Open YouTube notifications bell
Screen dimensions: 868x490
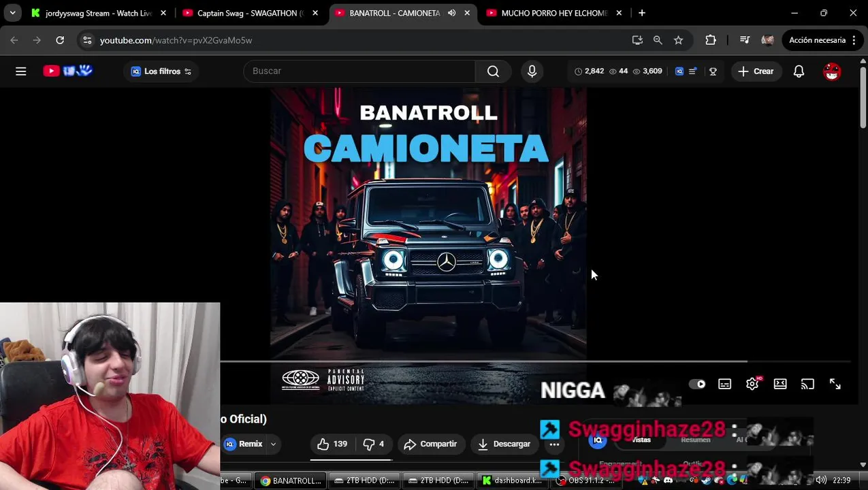799,71
